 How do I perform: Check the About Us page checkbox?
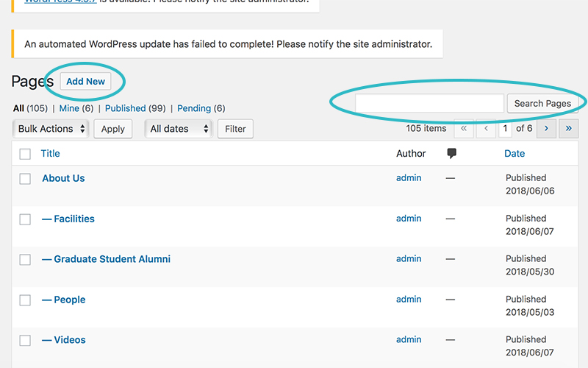coord(25,178)
